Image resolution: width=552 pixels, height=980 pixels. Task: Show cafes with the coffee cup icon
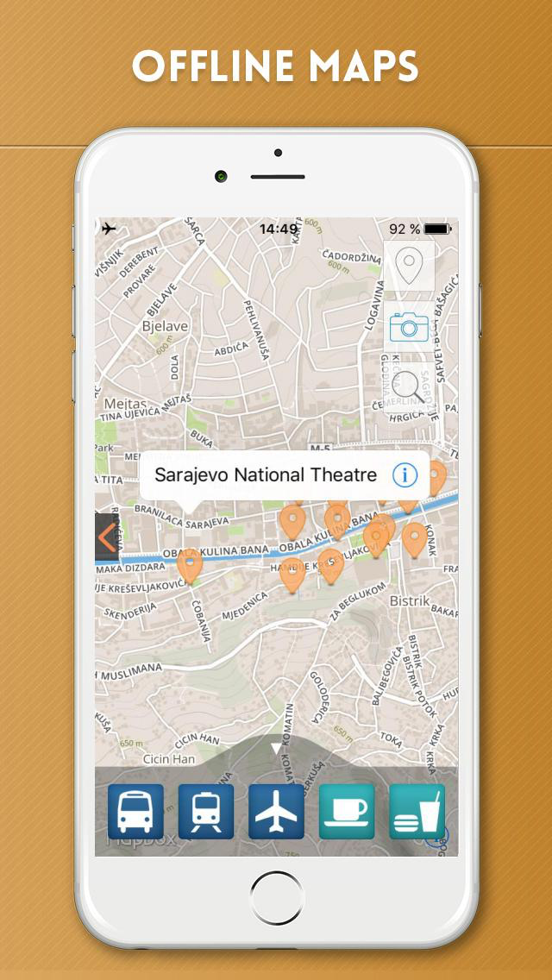[x=347, y=811]
